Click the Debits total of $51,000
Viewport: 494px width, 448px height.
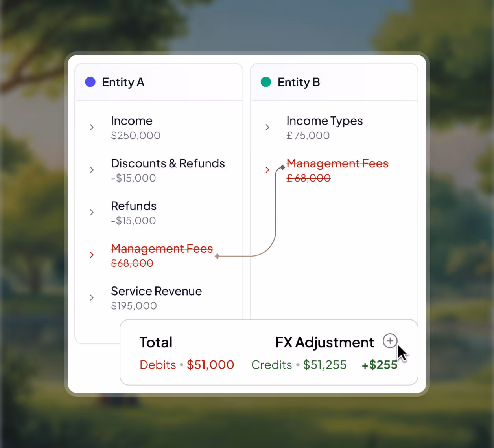210,365
